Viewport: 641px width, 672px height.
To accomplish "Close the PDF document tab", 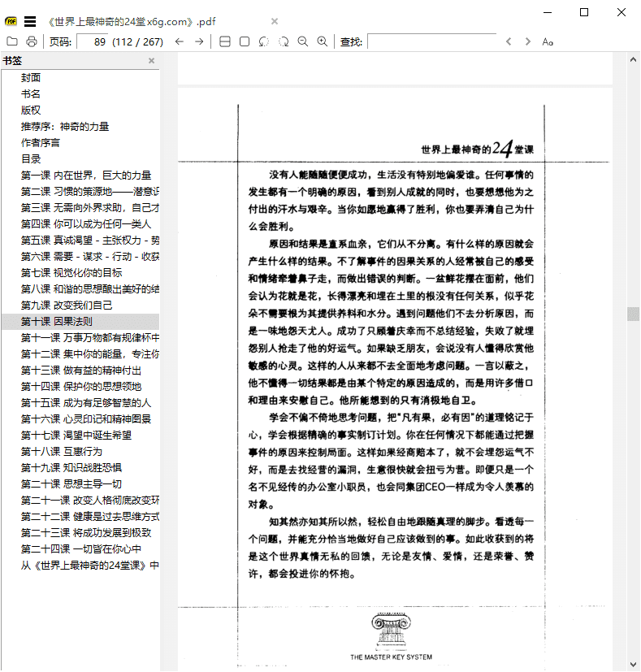I will coord(275,21).
